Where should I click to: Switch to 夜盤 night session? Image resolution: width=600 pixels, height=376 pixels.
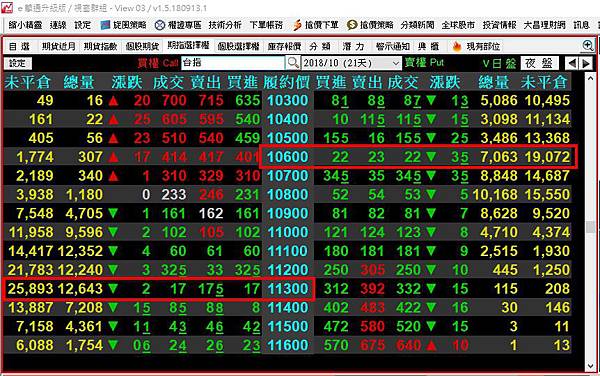539,63
